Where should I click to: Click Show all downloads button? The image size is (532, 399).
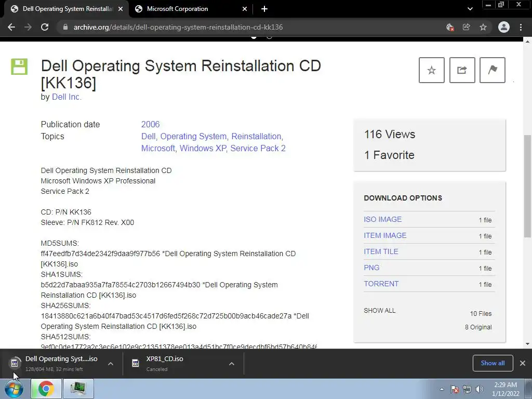tap(493, 363)
